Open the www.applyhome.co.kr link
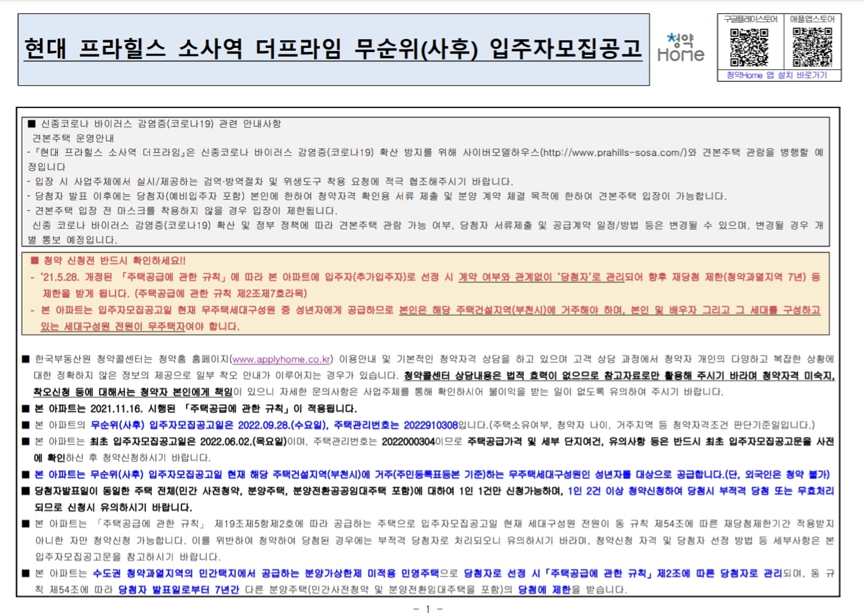The image size is (864, 616). [282, 359]
